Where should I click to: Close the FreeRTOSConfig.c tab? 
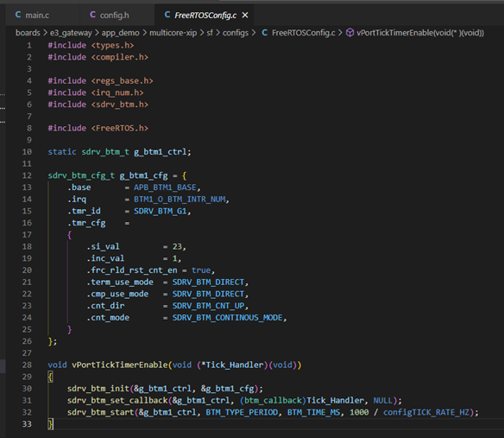[x=245, y=16]
